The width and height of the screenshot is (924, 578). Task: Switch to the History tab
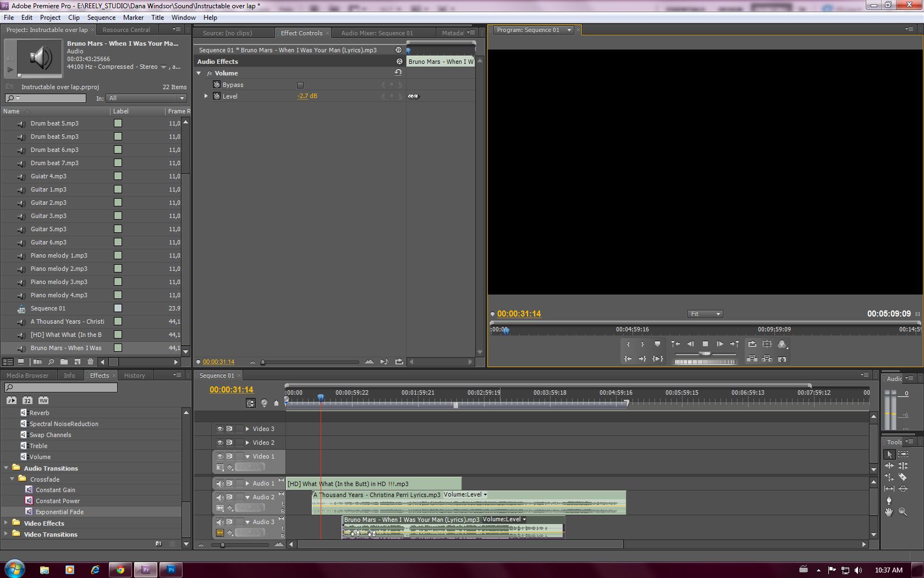click(x=134, y=375)
